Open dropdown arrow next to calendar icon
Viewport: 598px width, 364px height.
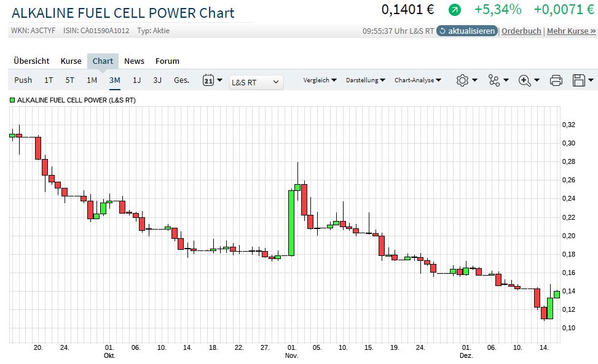(x=219, y=80)
